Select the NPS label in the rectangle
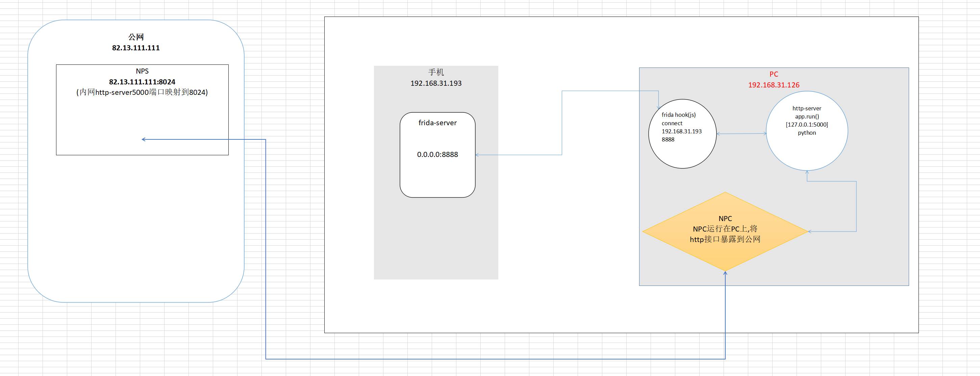Screen dimensions: 980x376 (x=142, y=71)
